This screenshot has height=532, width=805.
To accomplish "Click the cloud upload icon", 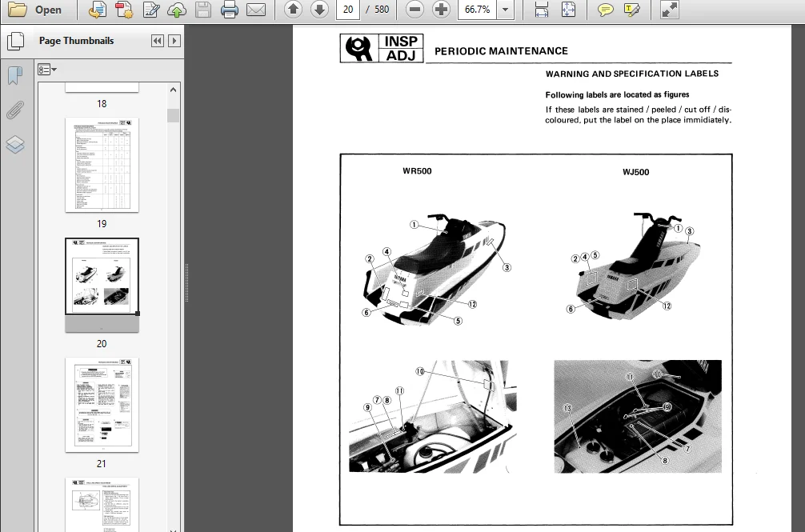I will [177, 10].
